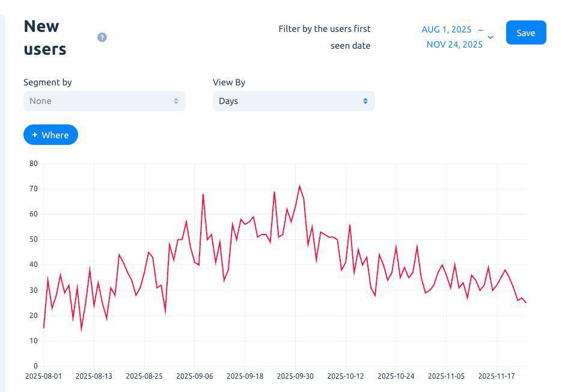562x392 pixels.
Task: Click the y-axis label 80
Action: point(32,163)
